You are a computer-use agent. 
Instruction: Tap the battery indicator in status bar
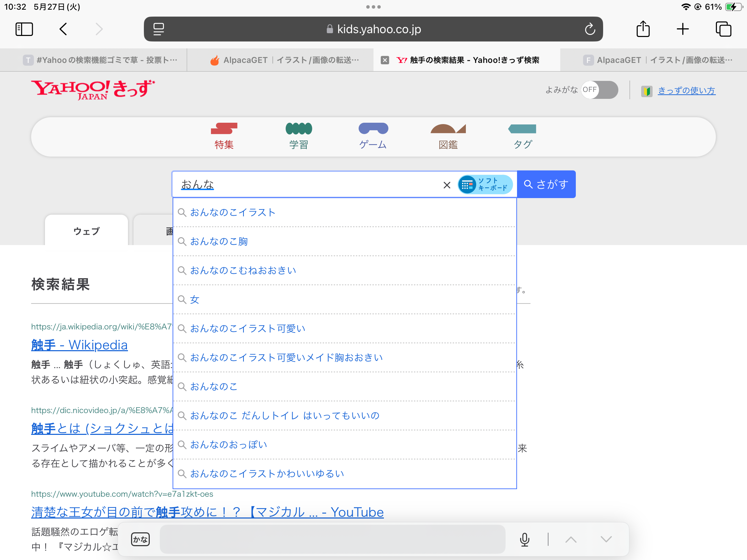(734, 7)
